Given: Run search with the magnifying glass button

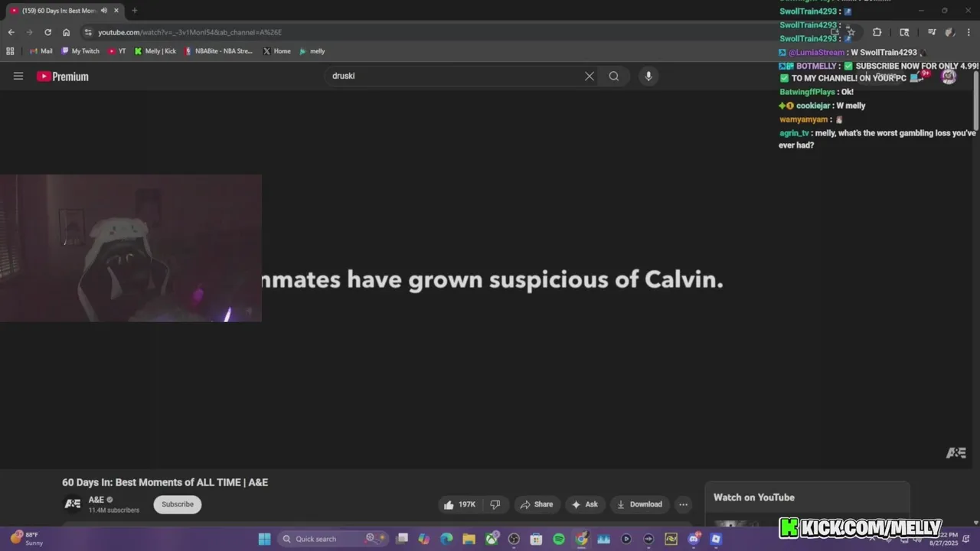Looking at the screenshot, I should (x=614, y=76).
